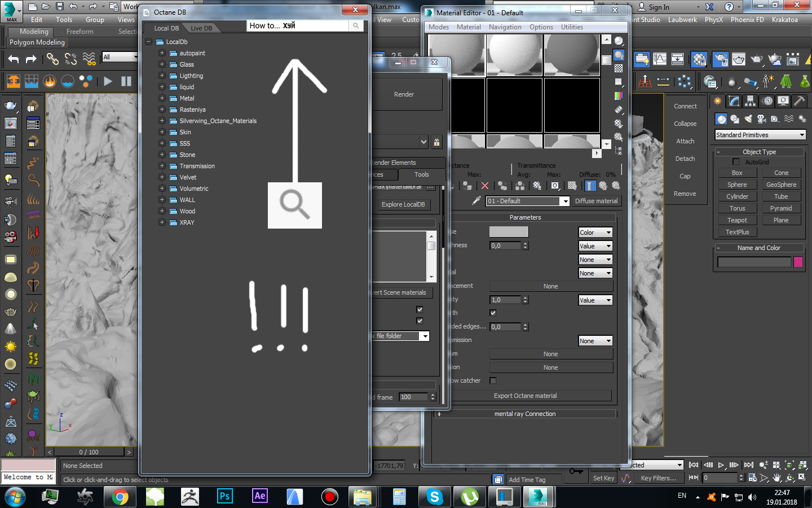Click the 0 / 100 time slider
812x508 pixels.
click(89, 452)
